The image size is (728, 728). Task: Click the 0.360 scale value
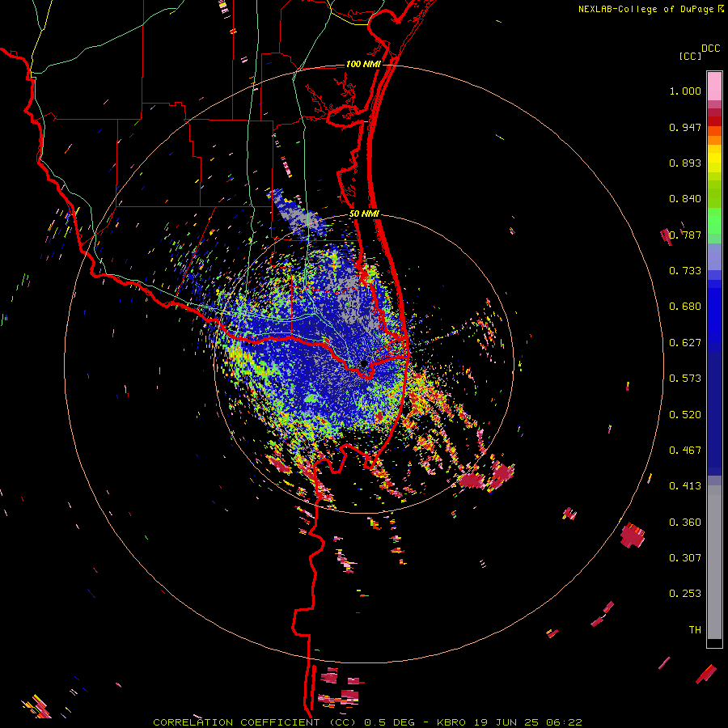(x=685, y=523)
